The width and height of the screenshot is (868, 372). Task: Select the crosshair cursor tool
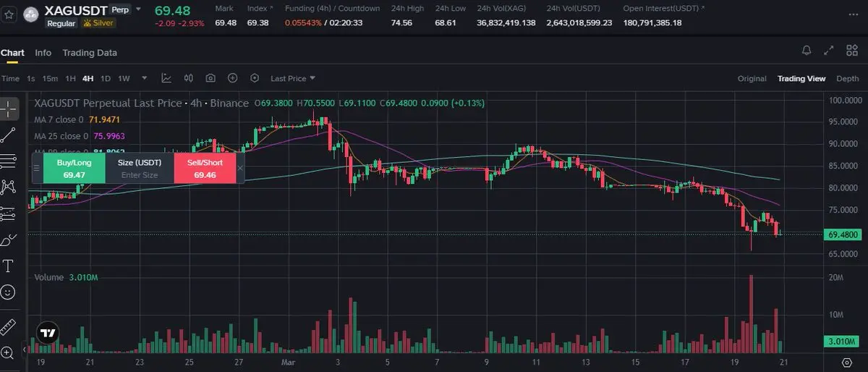[x=8, y=109]
